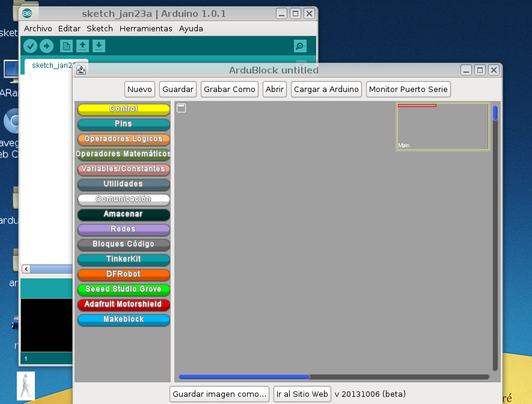The image size is (532, 404).
Task: Click Guardar imagen como... button
Action: tap(219, 394)
